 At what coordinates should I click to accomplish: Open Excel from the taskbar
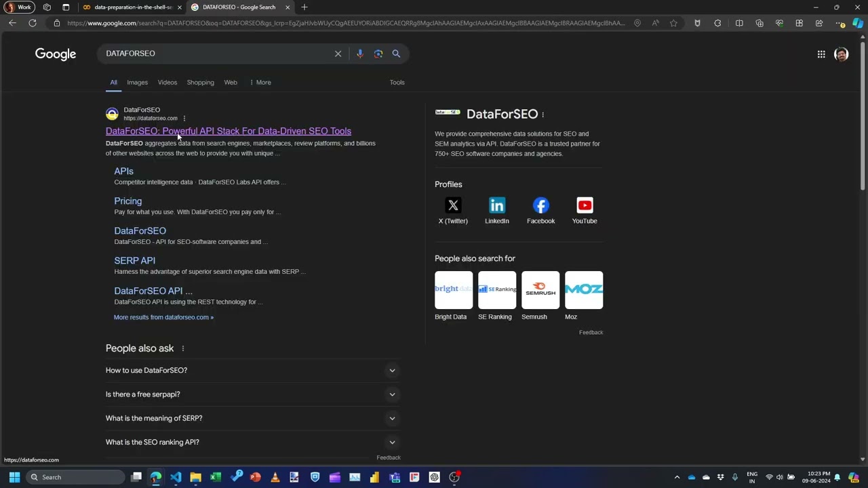tap(216, 477)
